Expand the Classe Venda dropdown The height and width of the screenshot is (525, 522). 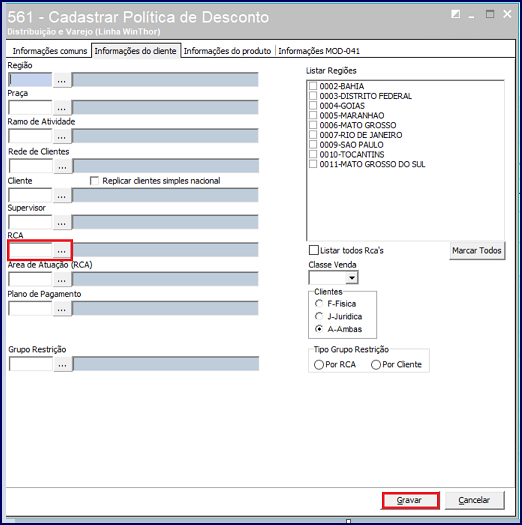point(352,278)
